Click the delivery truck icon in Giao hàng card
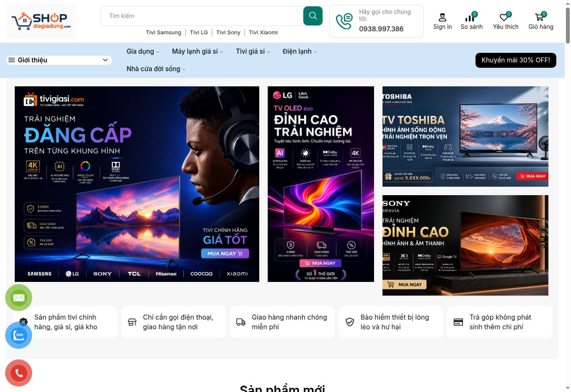Image resolution: width=571 pixels, height=392 pixels. (x=241, y=322)
